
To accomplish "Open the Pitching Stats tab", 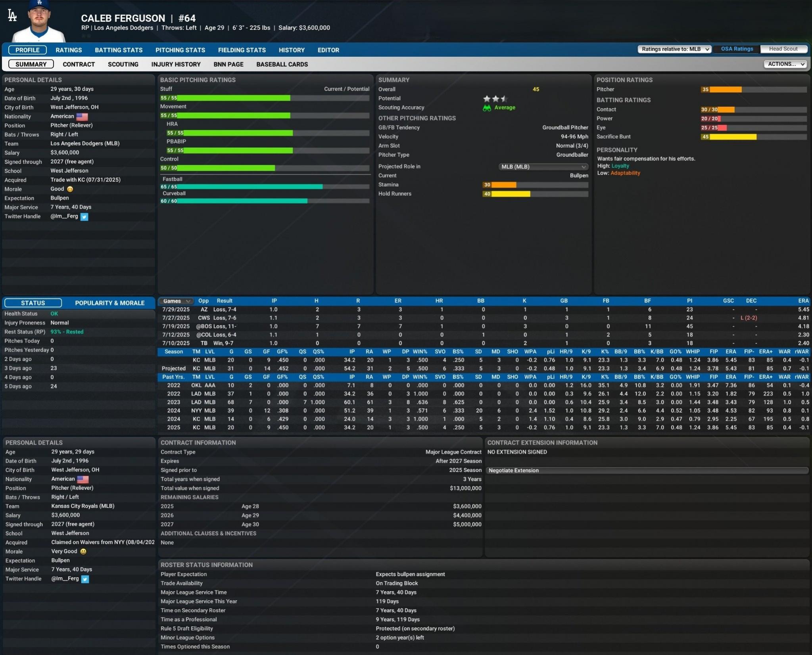I will (180, 50).
